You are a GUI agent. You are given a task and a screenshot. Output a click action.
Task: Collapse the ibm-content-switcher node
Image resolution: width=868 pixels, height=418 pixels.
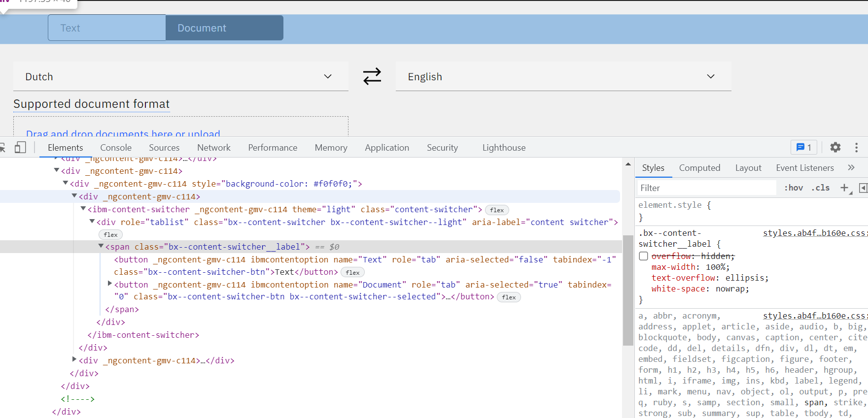click(x=83, y=208)
